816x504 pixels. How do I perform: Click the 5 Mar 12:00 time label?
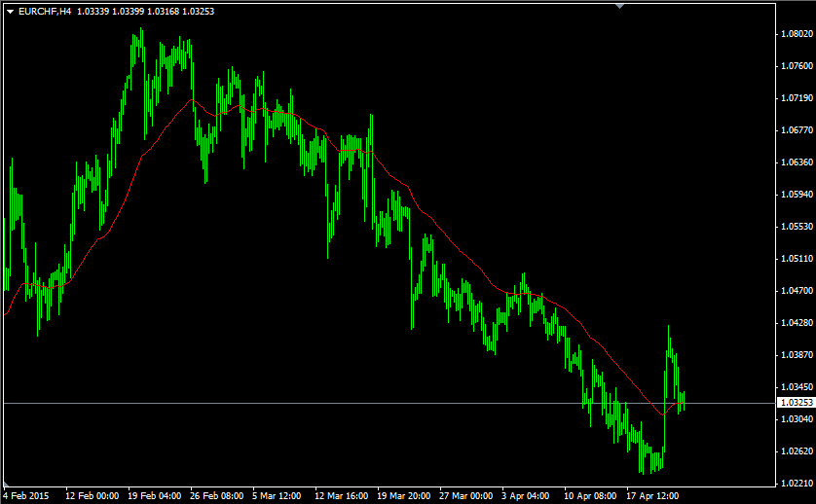point(277,496)
